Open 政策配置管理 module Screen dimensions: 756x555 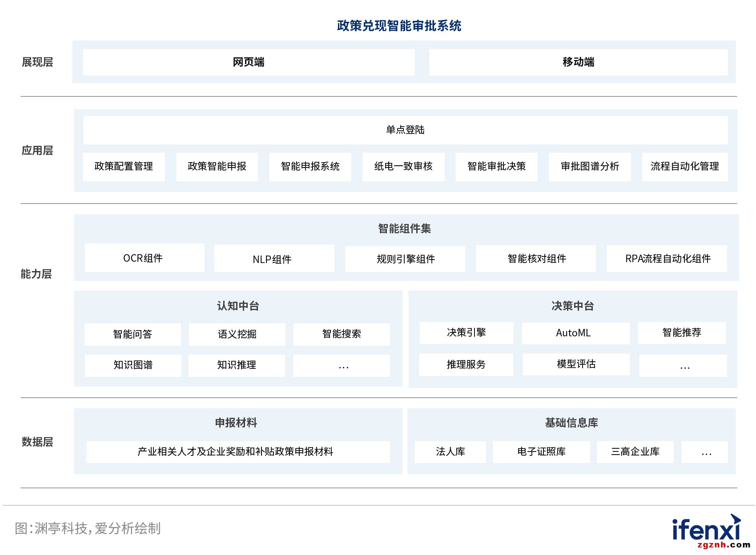tap(124, 167)
